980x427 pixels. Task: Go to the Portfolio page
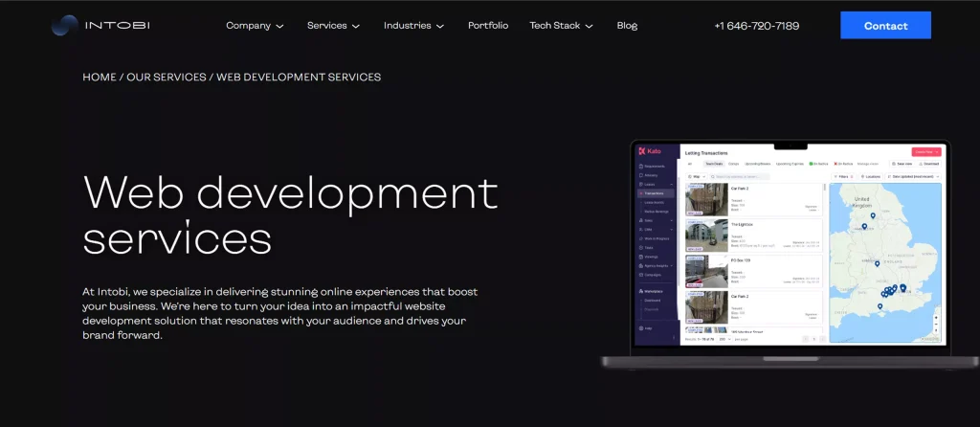tap(488, 26)
